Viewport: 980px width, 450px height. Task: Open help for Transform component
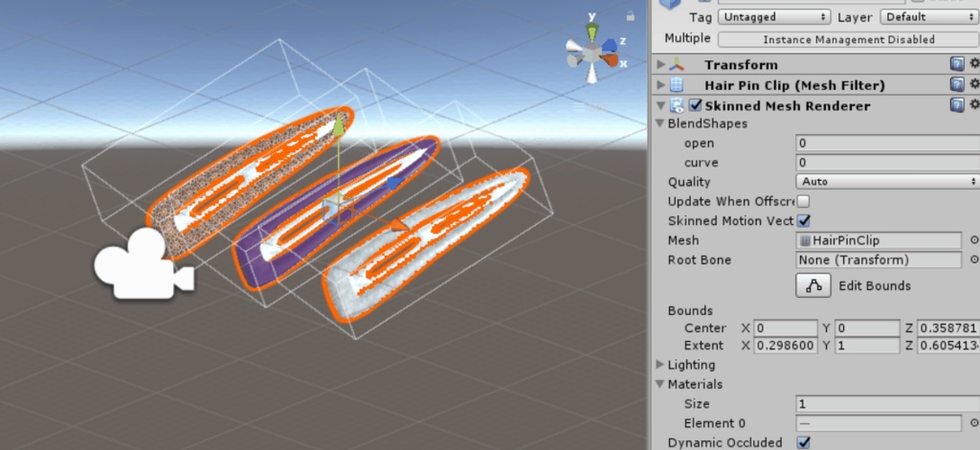(x=957, y=64)
